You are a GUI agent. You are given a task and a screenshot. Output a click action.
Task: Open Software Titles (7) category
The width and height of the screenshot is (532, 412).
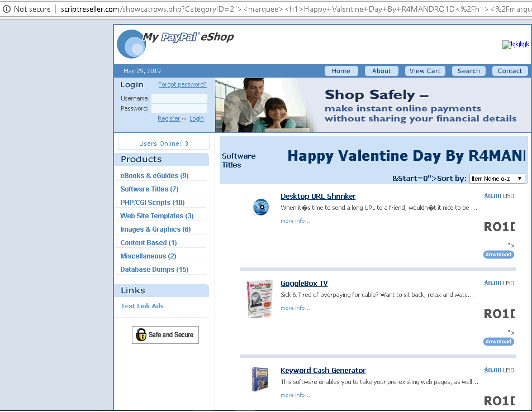149,189
